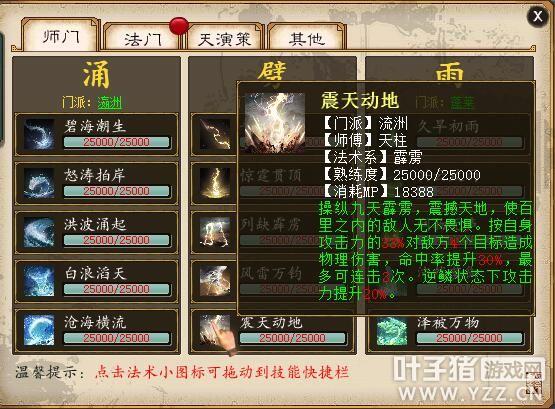
Task: Click the 涌 column header
Action: coord(97,74)
